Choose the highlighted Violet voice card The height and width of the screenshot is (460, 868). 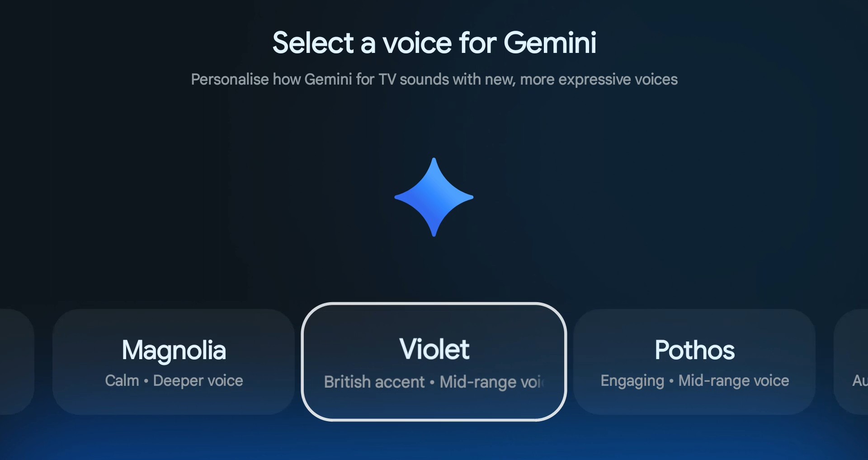[x=434, y=362]
